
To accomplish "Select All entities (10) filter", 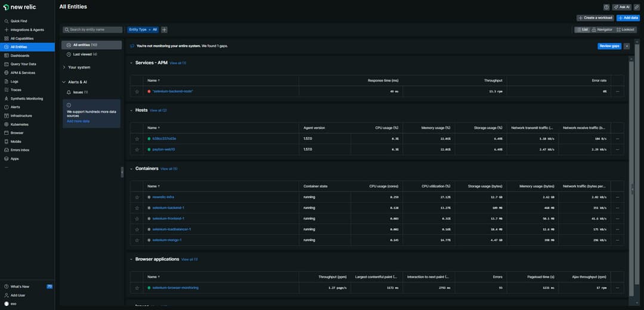I will click(x=92, y=45).
